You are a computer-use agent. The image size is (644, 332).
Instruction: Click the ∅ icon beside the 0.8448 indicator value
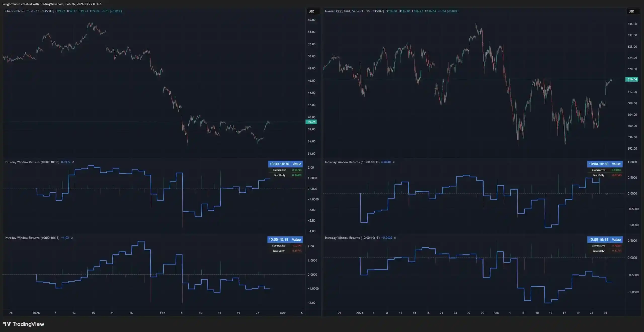pos(394,162)
